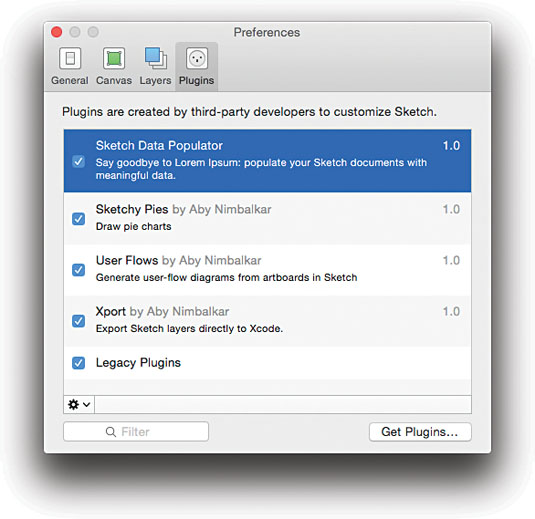Select the Plugins socket icon
535x519 pixels.
pos(197,58)
